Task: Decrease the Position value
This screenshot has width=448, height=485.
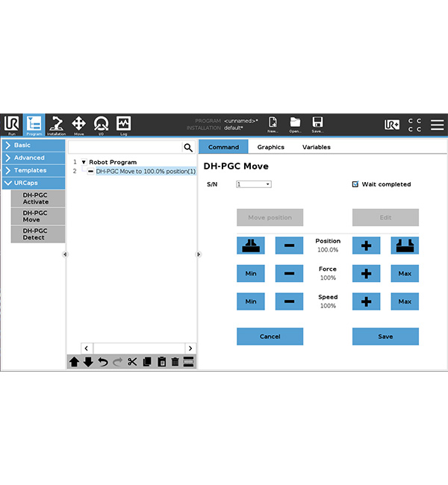Action: pos(289,245)
